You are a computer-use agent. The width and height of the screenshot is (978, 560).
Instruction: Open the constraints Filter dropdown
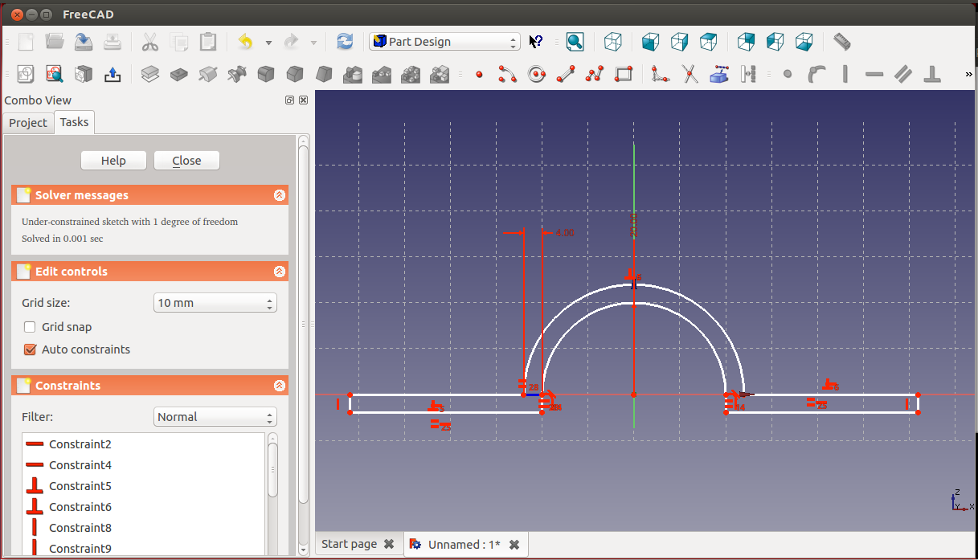click(x=215, y=417)
